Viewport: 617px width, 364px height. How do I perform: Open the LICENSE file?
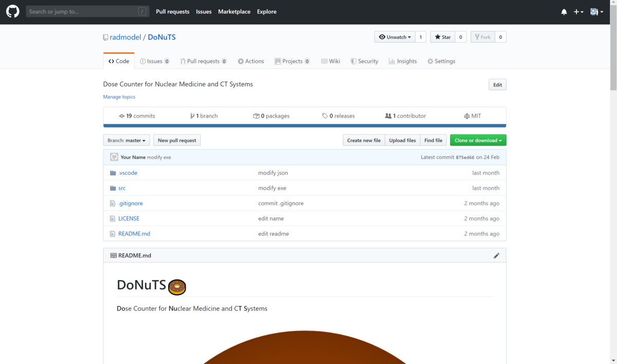pyautogui.click(x=129, y=219)
